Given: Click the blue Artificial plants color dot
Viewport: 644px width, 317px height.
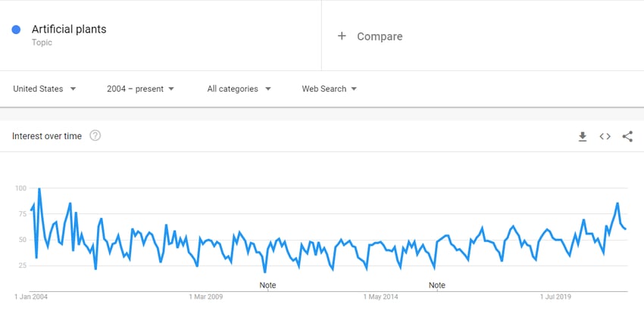Looking at the screenshot, I should coord(16,30).
